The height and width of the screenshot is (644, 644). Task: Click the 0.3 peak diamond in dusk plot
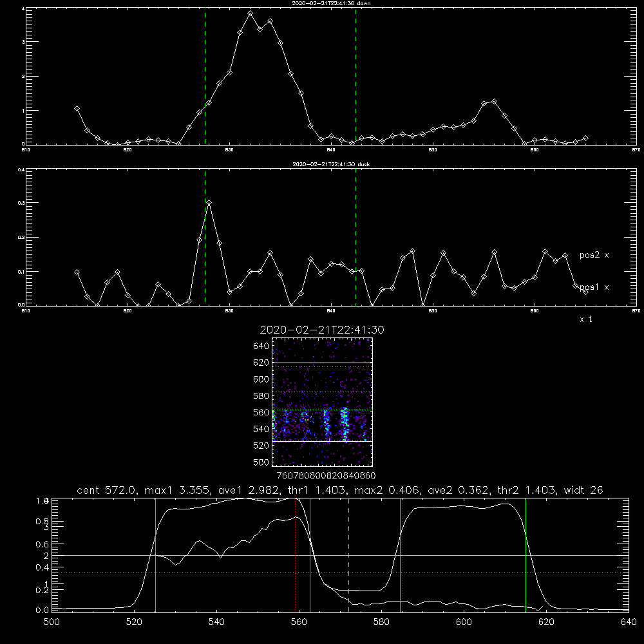[209, 202]
